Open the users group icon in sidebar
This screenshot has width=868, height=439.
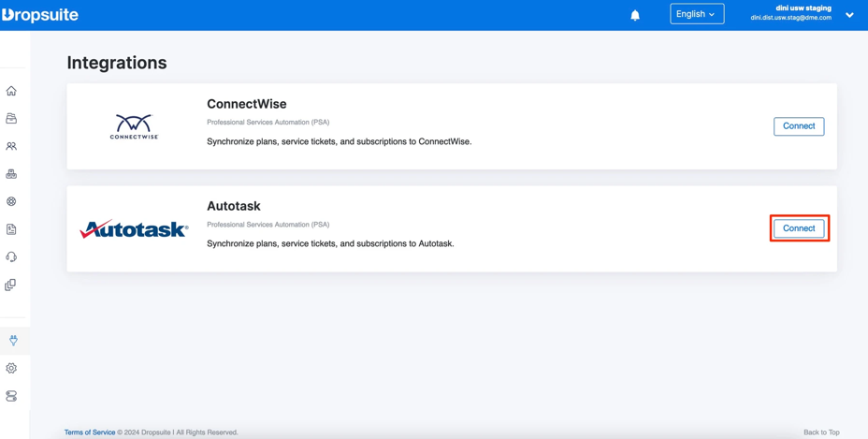click(11, 146)
